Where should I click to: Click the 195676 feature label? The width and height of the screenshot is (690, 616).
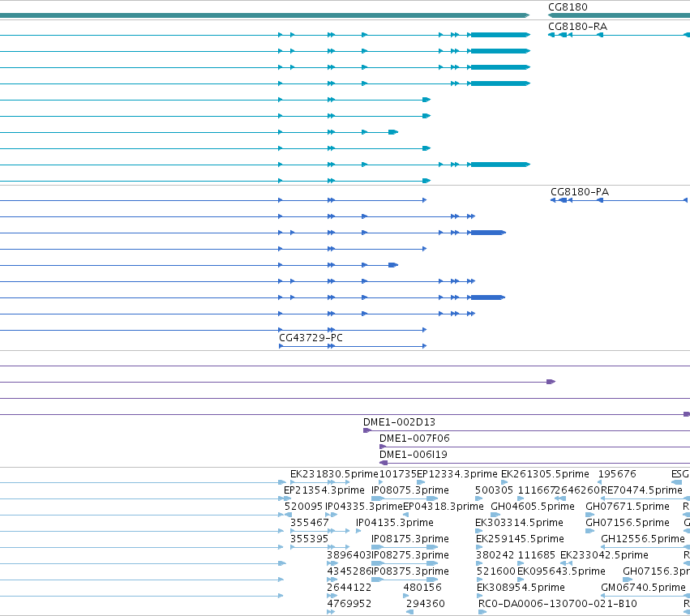[x=617, y=474]
